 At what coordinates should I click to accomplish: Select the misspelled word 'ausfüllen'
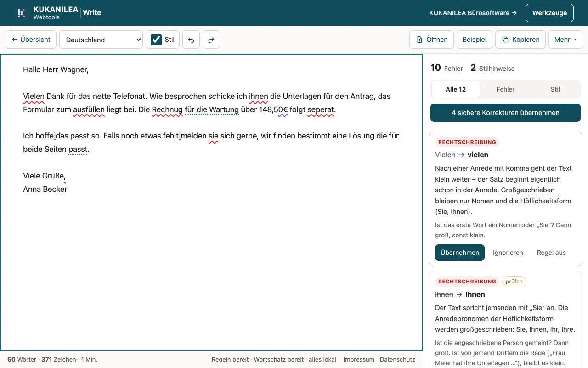click(x=89, y=110)
